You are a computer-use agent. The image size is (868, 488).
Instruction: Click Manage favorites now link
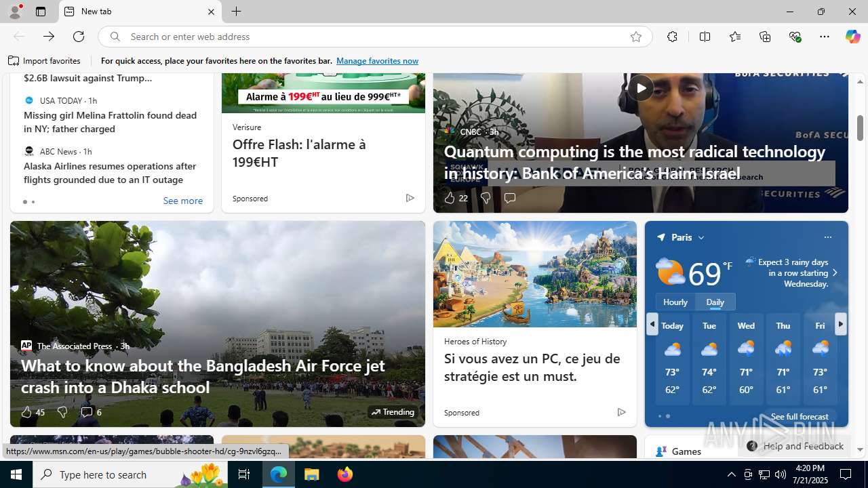pos(377,61)
